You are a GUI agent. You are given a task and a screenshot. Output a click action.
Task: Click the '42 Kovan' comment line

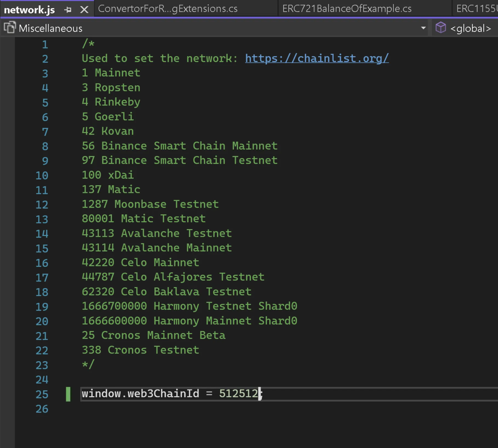pos(108,131)
